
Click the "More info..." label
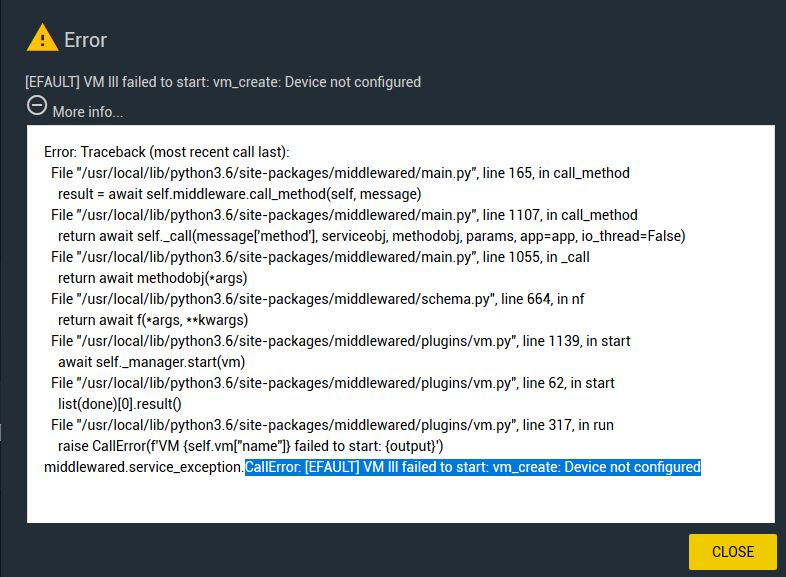click(x=88, y=111)
